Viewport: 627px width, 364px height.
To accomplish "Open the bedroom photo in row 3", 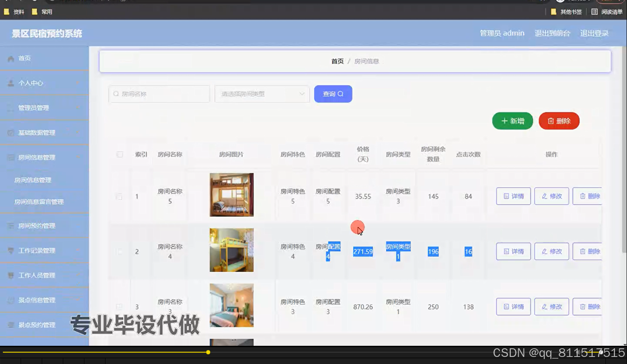I will coord(232,305).
